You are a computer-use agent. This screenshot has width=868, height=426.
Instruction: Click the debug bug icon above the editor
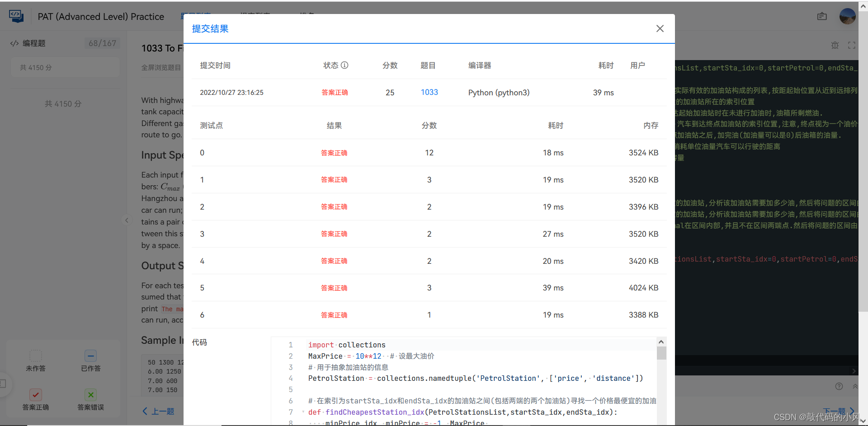(x=835, y=45)
